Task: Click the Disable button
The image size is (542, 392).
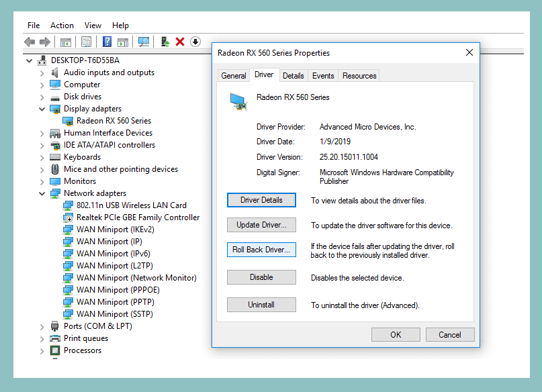Action: click(x=261, y=277)
